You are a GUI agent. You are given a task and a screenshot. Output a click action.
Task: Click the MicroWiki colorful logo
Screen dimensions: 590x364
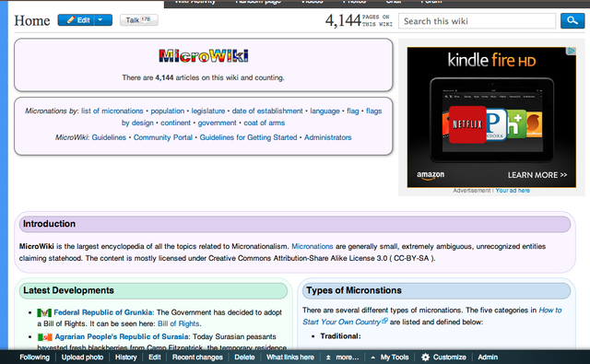(204, 56)
